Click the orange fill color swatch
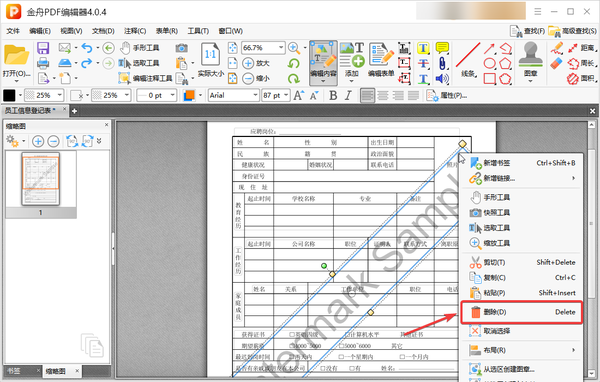Screen dimensions: 600x382 pyautogui.click(x=189, y=95)
